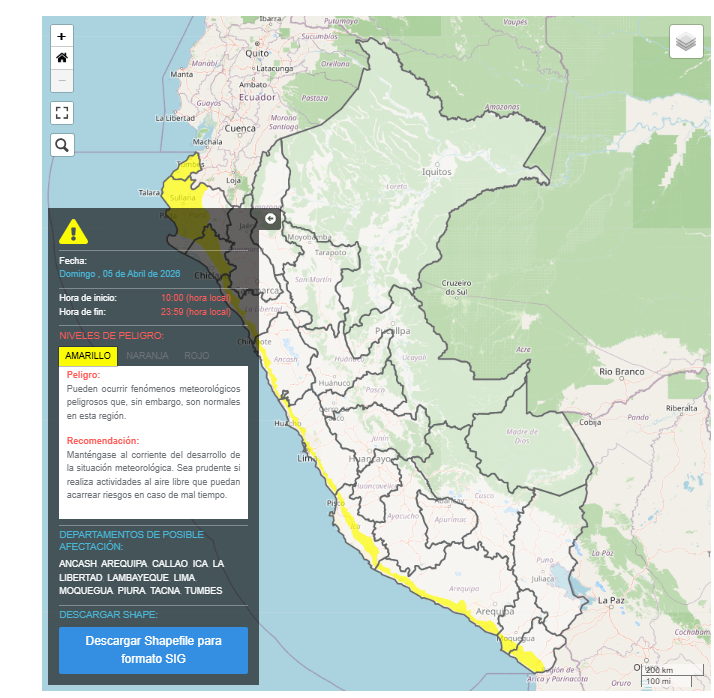714x698 pixels.
Task: Open the map layers selector
Action: pos(686,41)
